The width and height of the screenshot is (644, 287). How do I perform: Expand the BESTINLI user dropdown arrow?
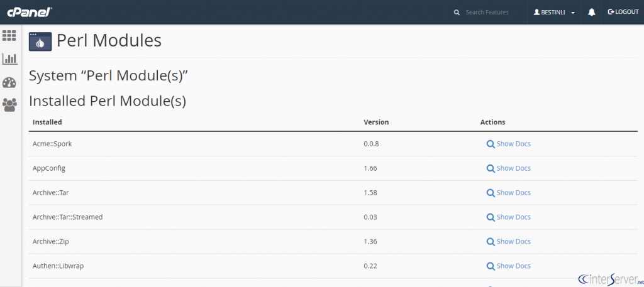coord(573,13)
